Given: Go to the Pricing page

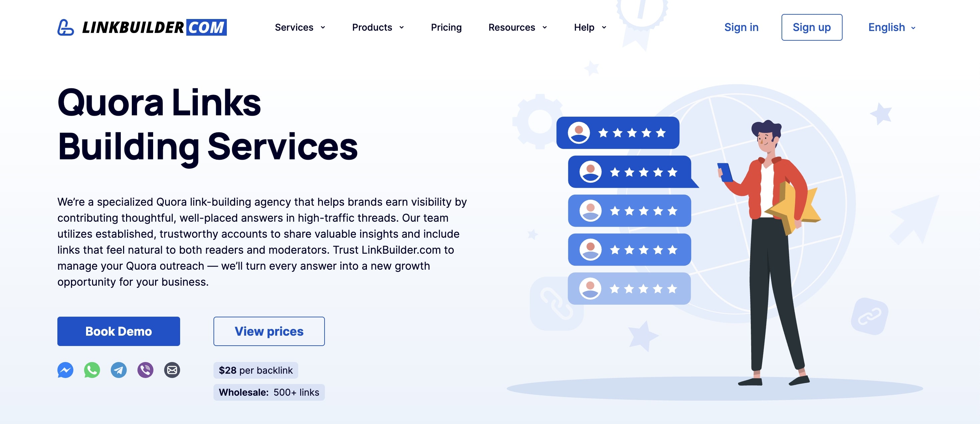Looking at the screenshot, I should click(446, 27).
